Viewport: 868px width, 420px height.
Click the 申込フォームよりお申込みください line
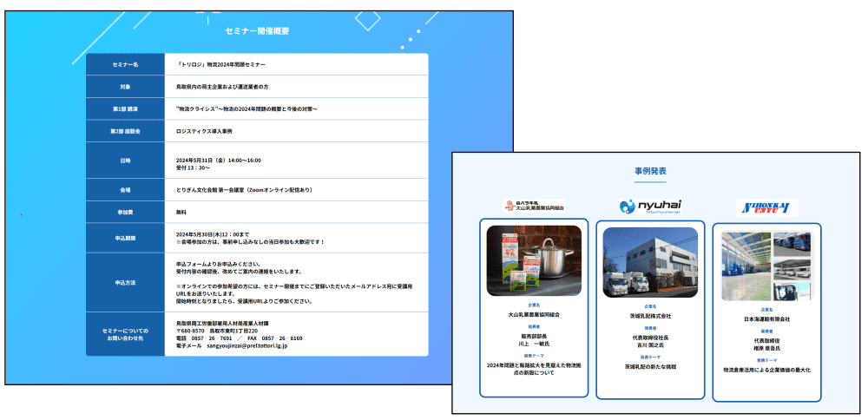[x=218, y=264]
